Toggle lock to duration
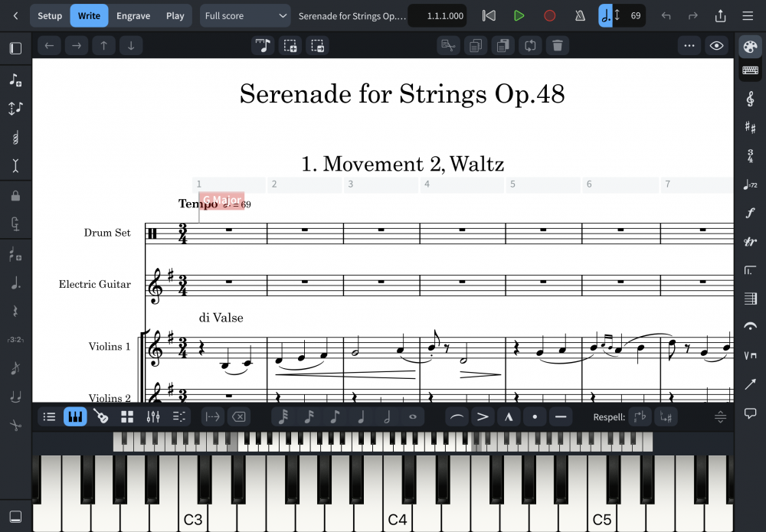The image size is (766, 532). 15,196
